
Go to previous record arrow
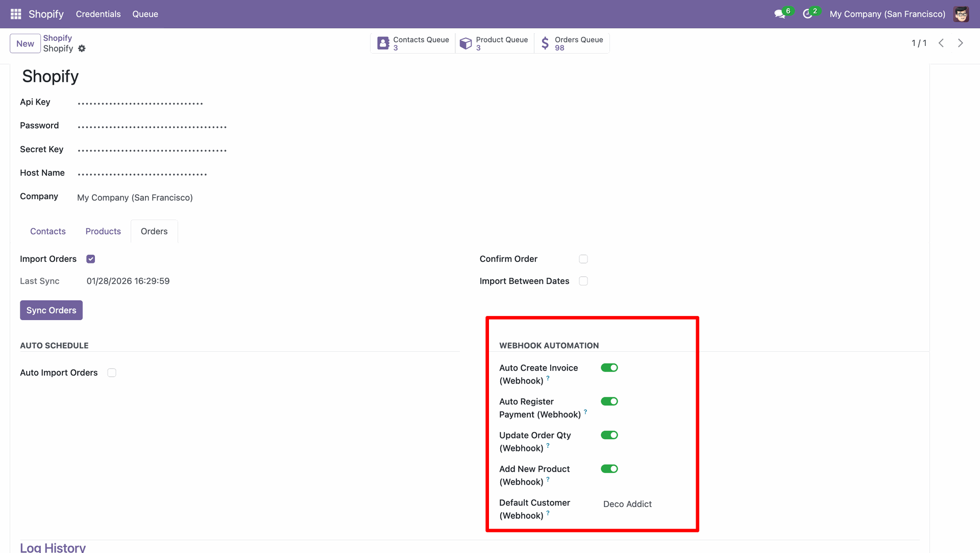coord(941,43)
